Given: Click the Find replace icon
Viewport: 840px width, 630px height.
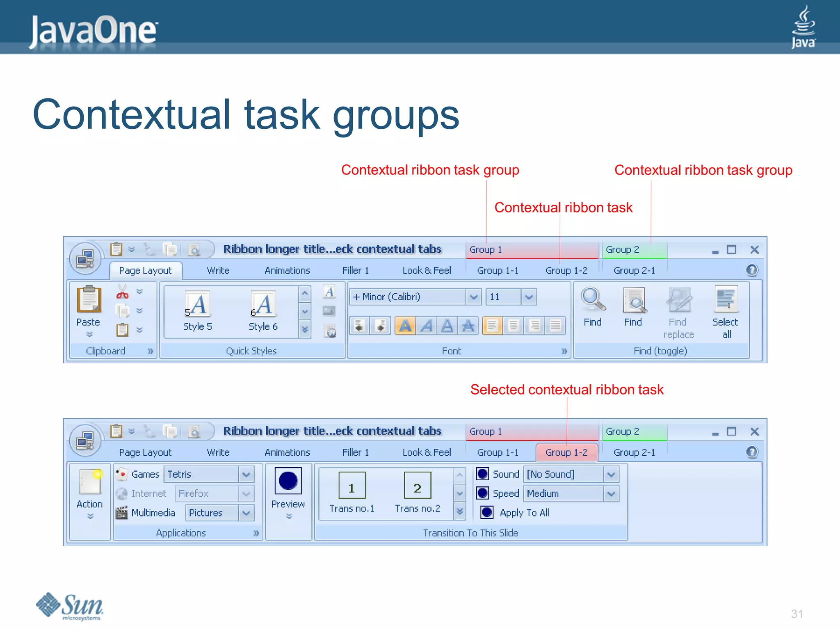Looking at the screenshot, I should coord(679,299).
